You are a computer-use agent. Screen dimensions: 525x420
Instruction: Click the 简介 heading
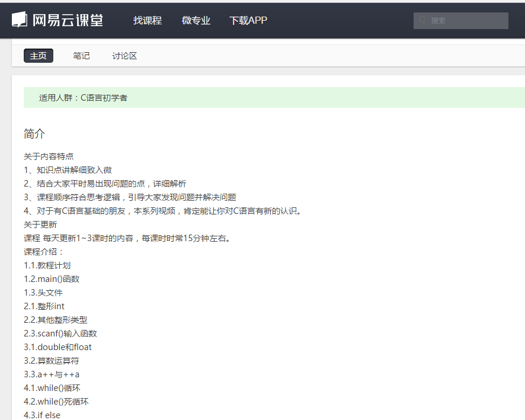pyautogui.click(x=34, y=133)
